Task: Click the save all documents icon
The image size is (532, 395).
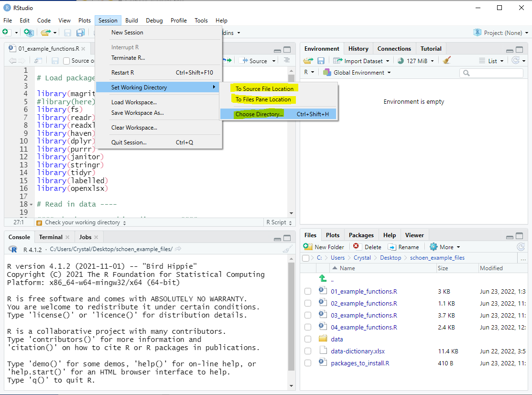Action: tap(80, 33)
